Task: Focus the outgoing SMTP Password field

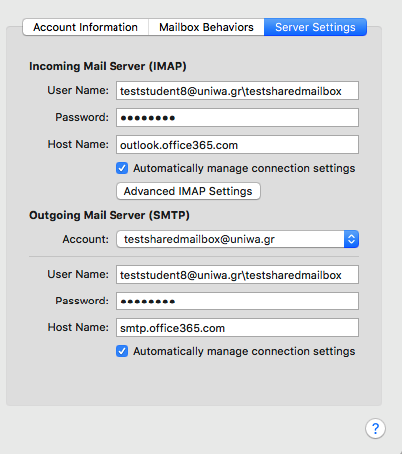Action: (237, 301)
